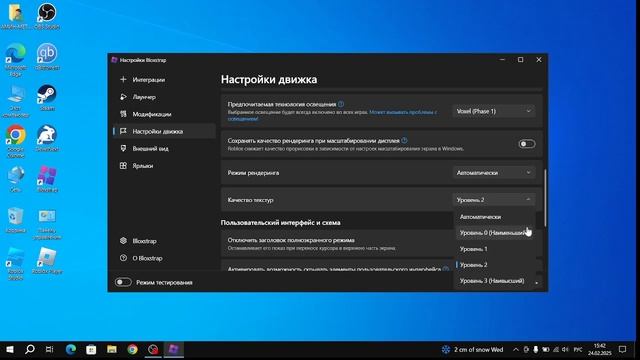The height and width of the screenshot is (360, 640).
Task: Open Интеграции section in sidebar
Action: [x=164, y=80]
